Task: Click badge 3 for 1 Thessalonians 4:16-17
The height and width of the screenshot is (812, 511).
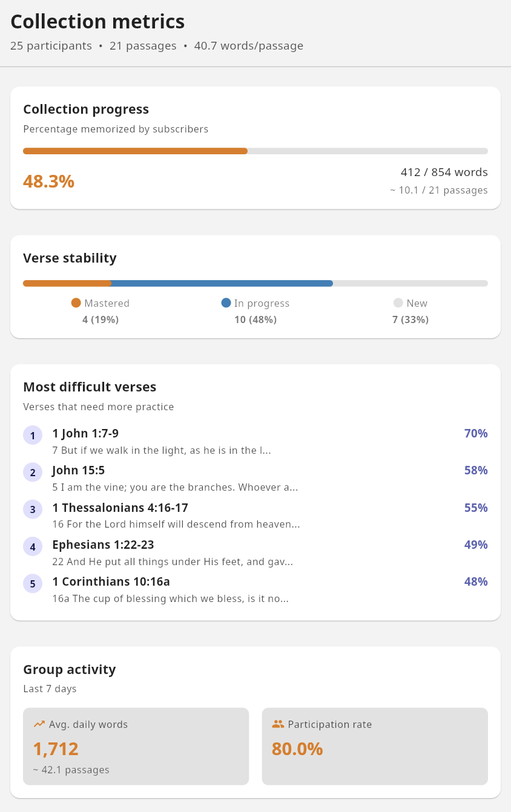Action: point(33,509)
